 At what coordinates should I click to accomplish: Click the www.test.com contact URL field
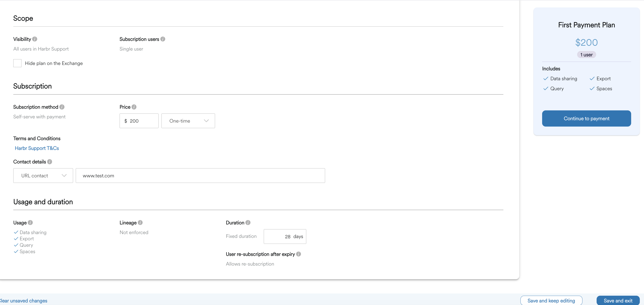(200, 176)
